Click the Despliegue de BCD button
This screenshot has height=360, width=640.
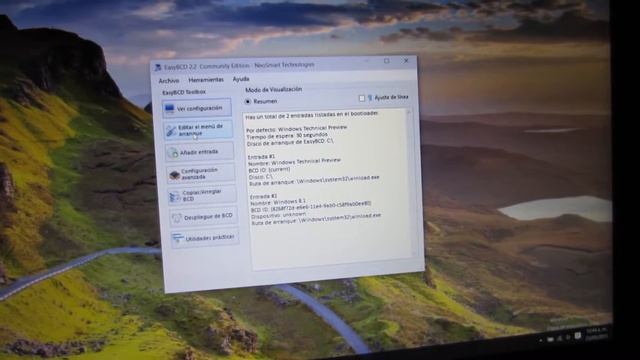click(x=203, y=217)
